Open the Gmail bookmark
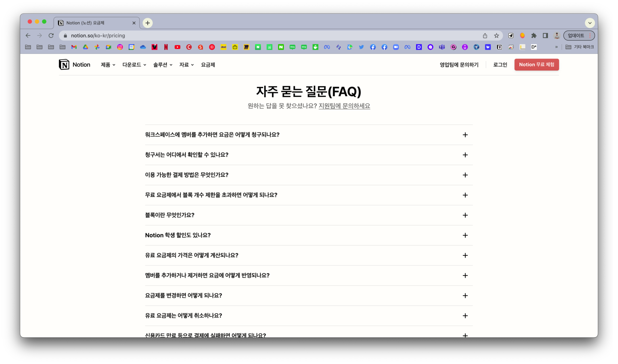618x364 pixels. pos(74,47)
